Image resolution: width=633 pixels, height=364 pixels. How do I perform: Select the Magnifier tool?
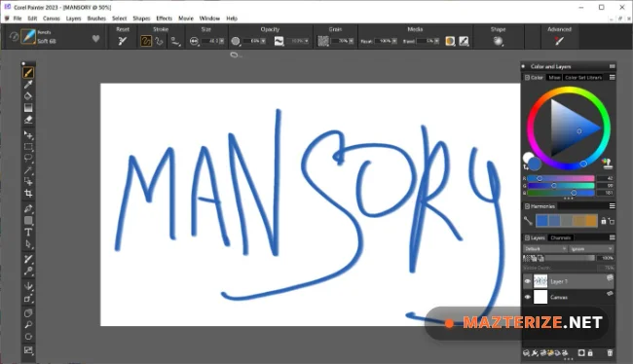28,325
